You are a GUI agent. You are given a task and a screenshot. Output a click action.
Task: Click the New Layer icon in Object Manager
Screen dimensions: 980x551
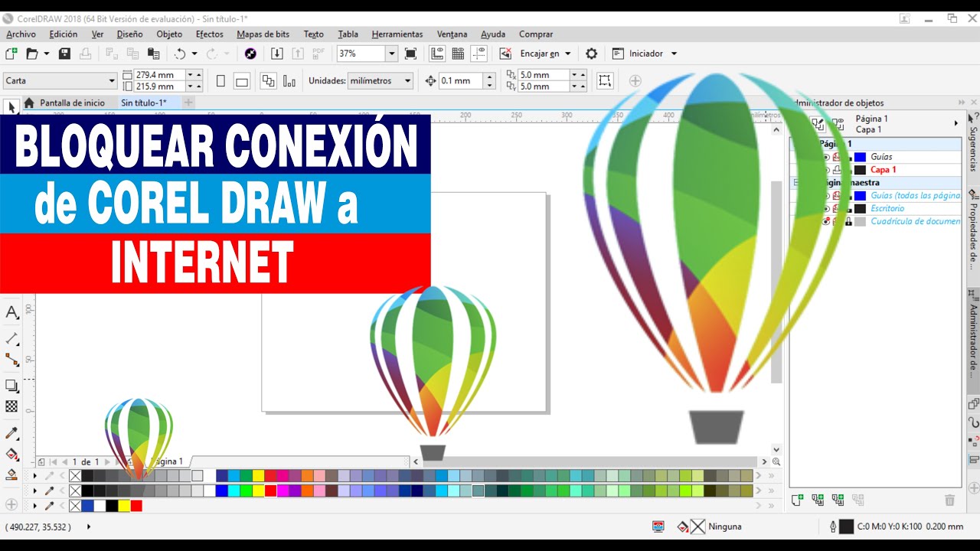click(797, 500)
